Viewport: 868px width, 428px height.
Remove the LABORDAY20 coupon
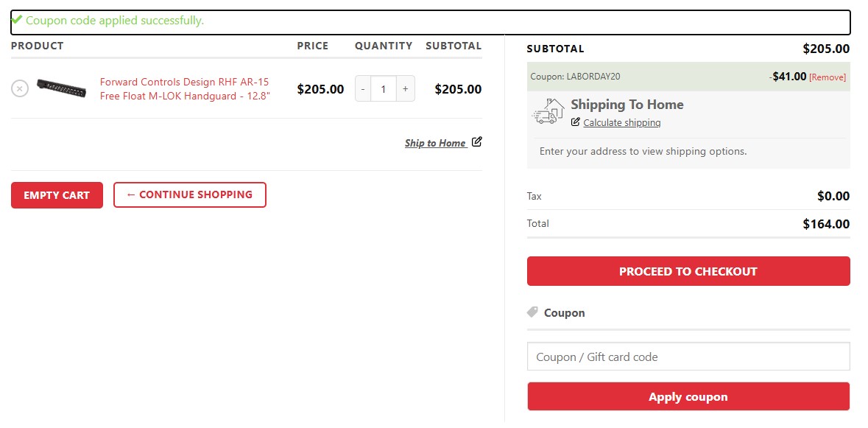(828, 77)
